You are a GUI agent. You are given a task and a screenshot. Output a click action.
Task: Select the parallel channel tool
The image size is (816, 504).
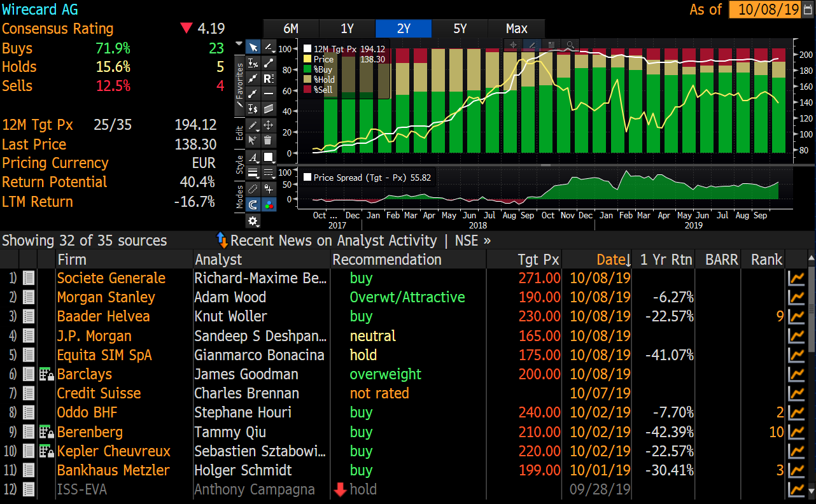click(x=269, y=108)
